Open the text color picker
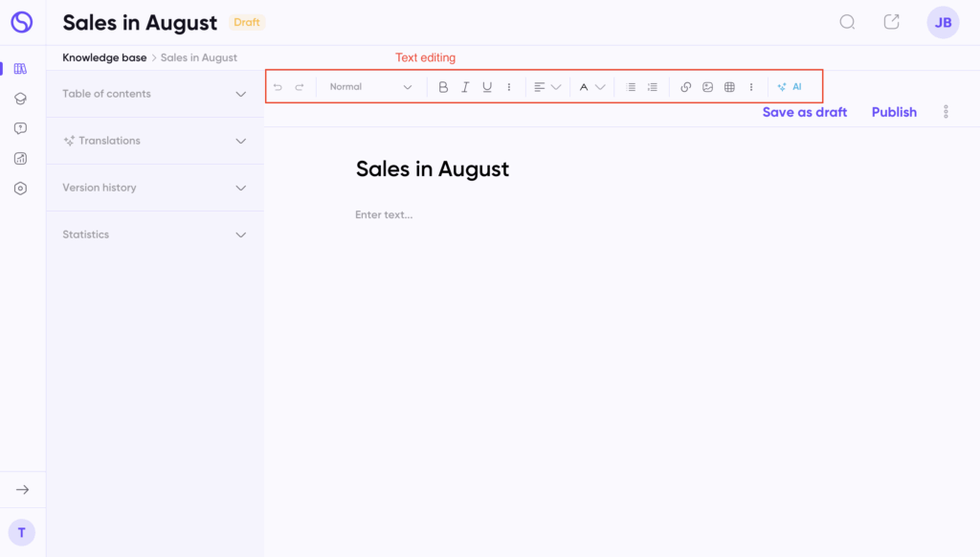The image size is (980, 557). pos(591,87)
